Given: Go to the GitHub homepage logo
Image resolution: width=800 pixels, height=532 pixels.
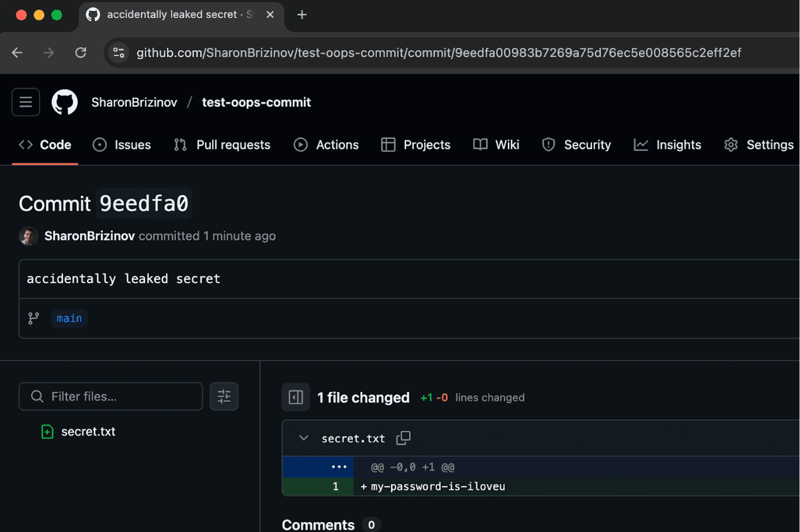Looking at the screenshot, I should (64, 102).
